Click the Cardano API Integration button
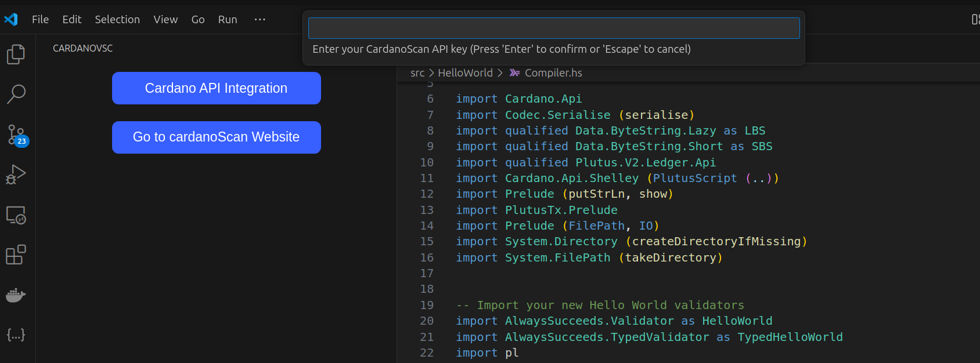The width and height of the screenshot is (980, 363). [217, 88]
